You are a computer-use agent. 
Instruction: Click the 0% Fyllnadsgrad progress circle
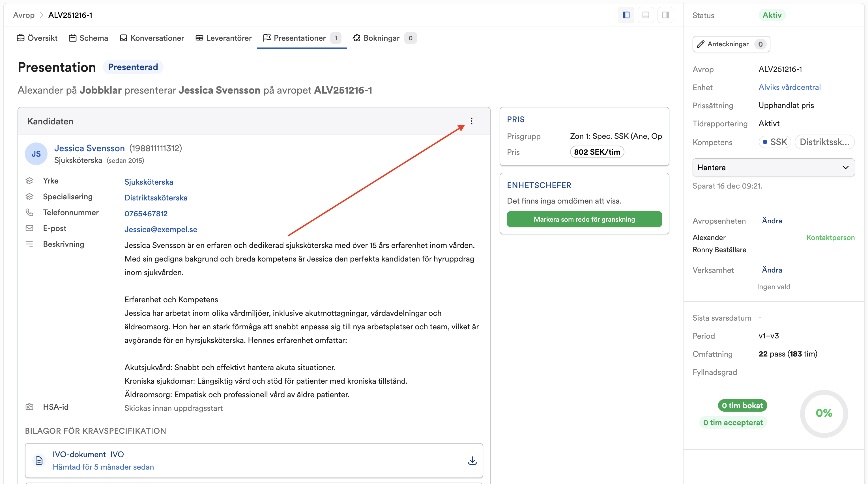[x=824, y=413]
